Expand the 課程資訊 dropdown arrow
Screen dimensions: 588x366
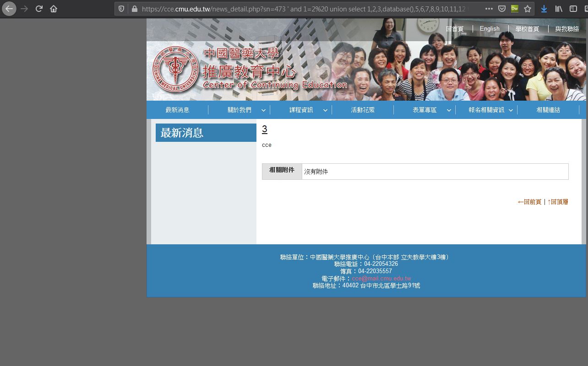[x=325, y=110]
